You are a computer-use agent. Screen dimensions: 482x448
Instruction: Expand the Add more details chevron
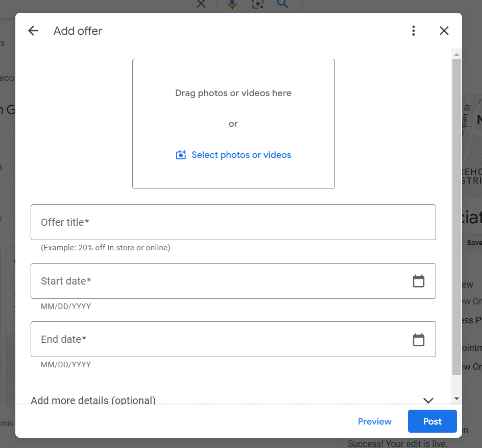(428, 400)
